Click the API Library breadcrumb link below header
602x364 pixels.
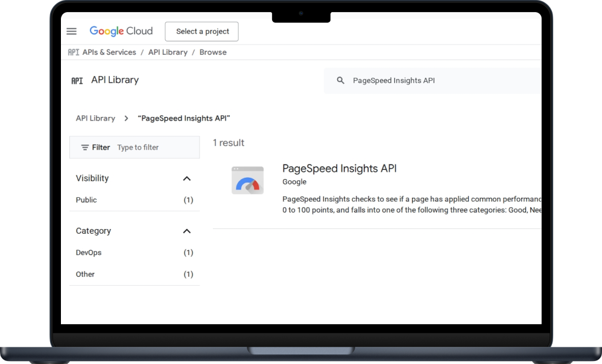pos(95,119)
